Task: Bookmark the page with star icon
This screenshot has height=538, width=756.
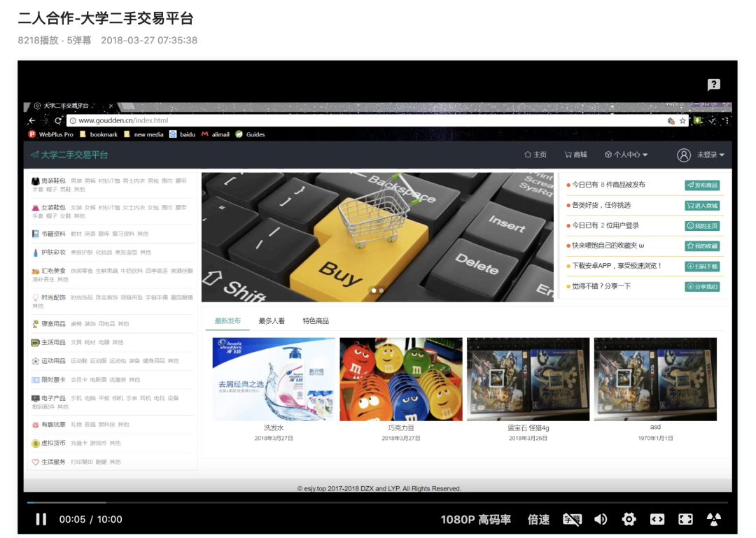Action: (x=682, y=120)
